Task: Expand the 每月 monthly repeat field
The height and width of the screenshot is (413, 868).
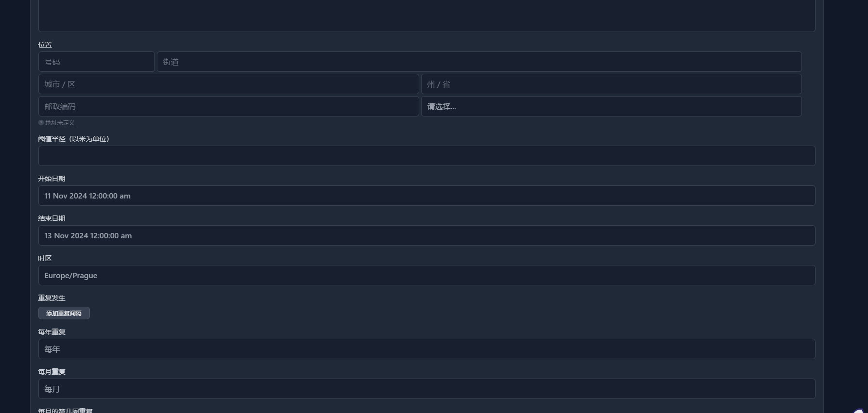Action: (426, 389)
